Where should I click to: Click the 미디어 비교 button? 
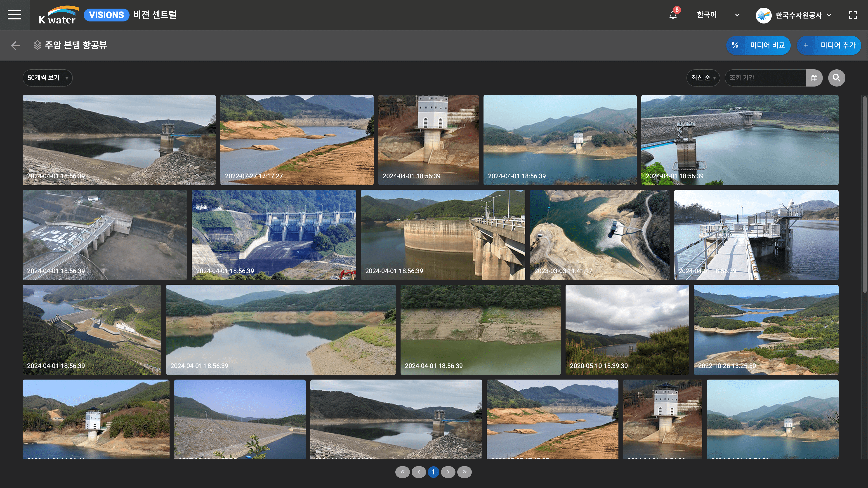(758, 45)
